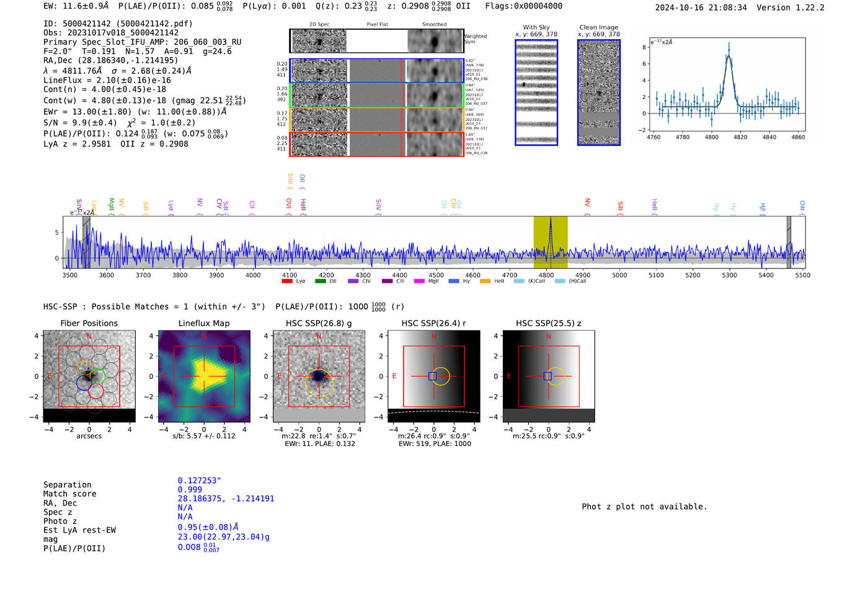
Task: Click the "Phot z plot not available." message
Action: [x=645, y=507]
